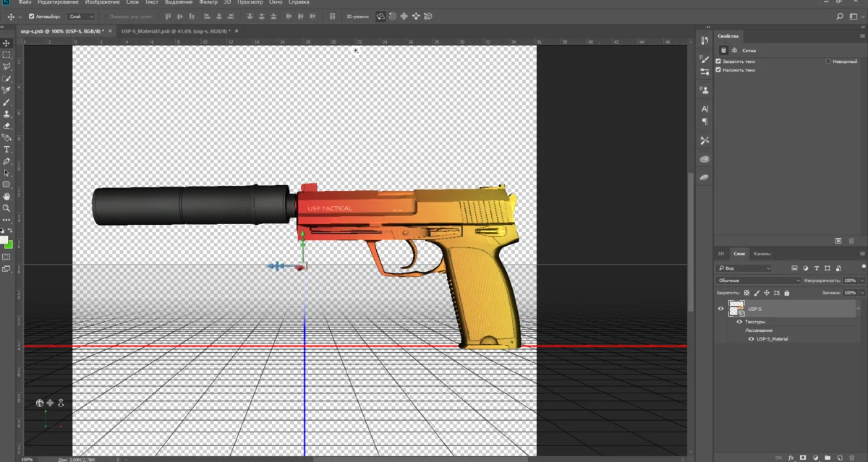
Task: Select the Lasso tool
Action: (7, 67)
